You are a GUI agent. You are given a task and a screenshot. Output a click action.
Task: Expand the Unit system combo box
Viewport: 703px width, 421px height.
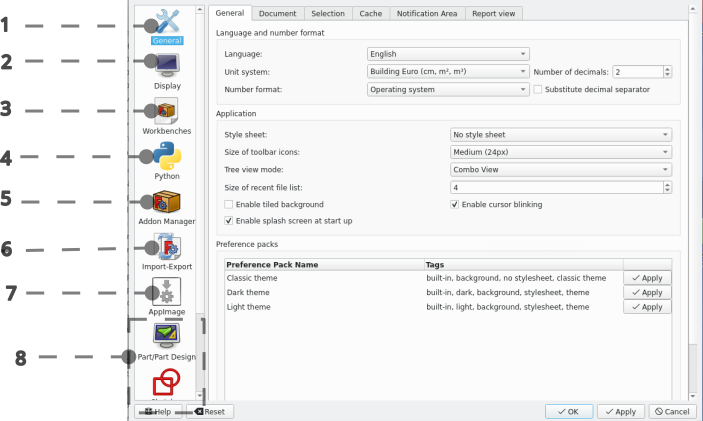click(x=447, y=72)
